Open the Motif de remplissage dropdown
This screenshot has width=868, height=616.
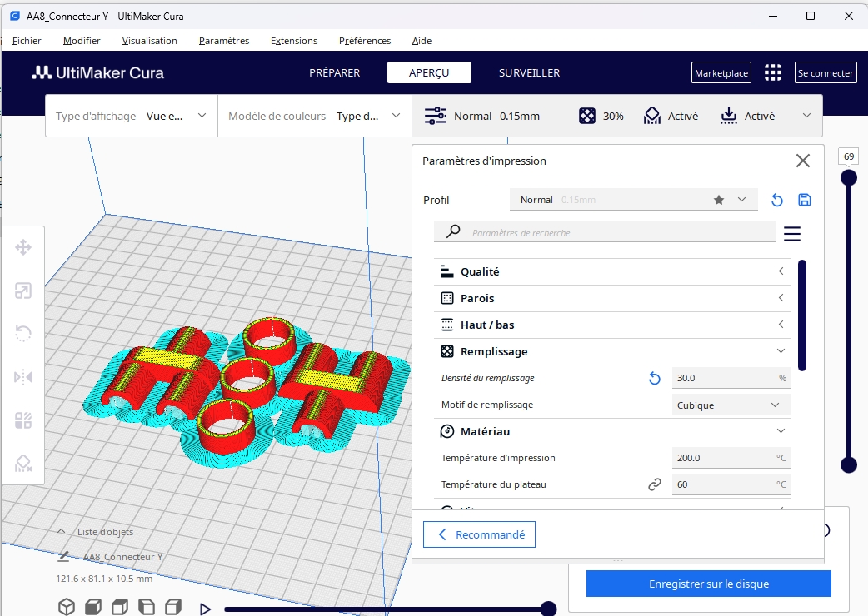[x=731, y=405]
